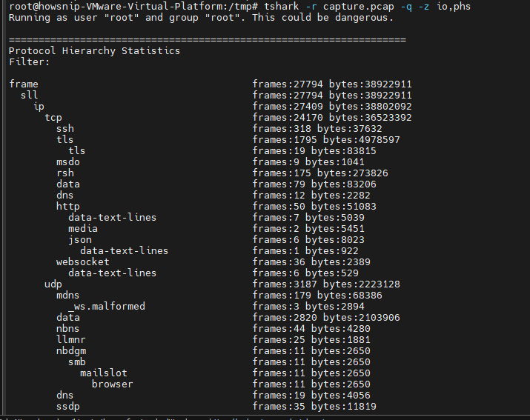This screenshot has width=530, height=420.
Task: Click the 'ip' protocol entry
Action: [39, 107]
